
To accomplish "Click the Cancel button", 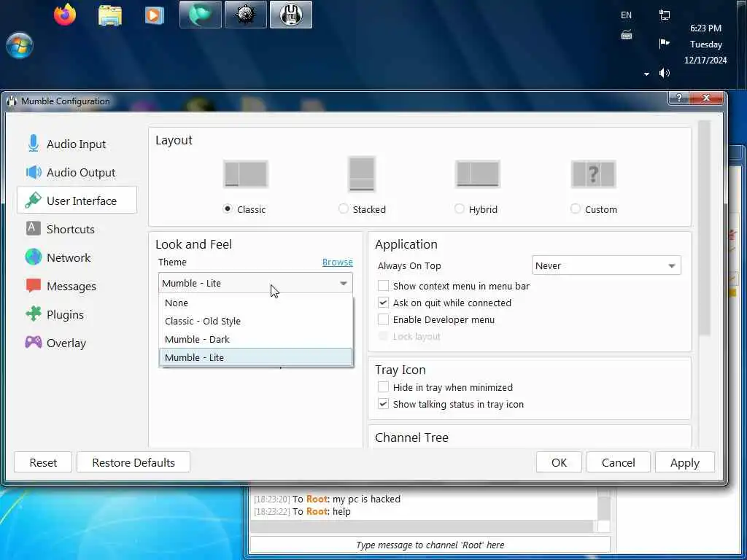I will pos(618,462).
